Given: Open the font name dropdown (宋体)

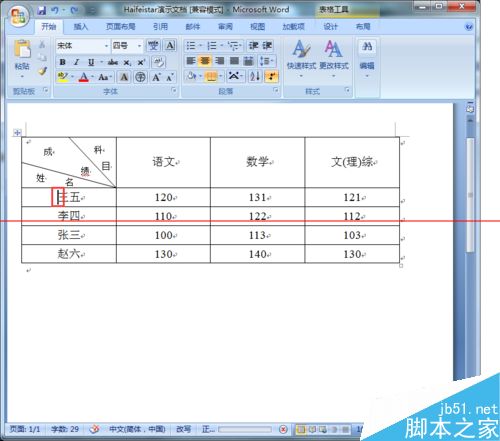Looking at the screenshot, I should click(106, 45).
